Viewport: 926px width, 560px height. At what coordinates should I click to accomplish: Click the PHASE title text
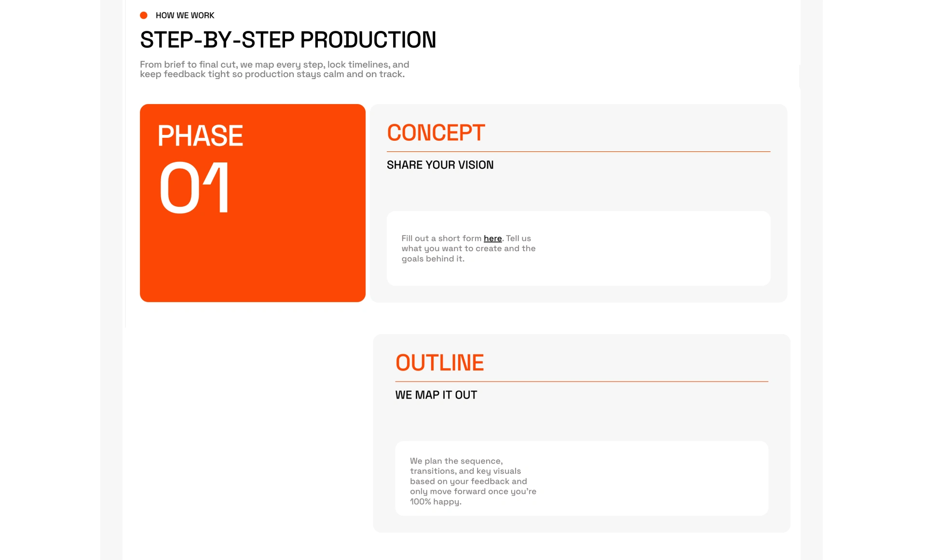pyautogui.click(x=200, y=135)
